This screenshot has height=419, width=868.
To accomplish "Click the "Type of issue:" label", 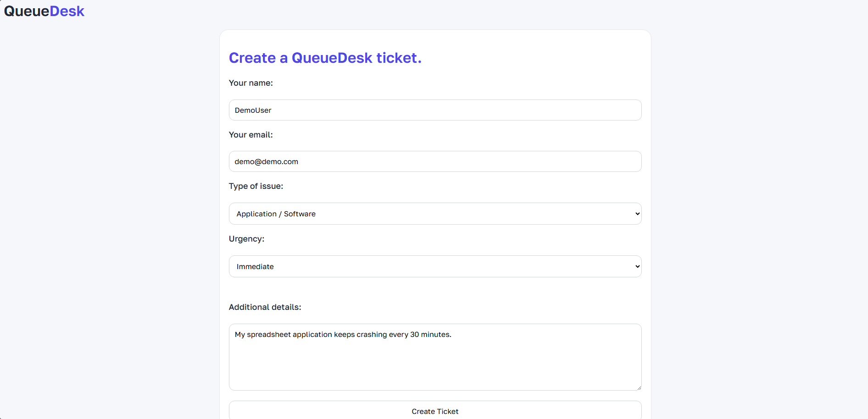I will pos(256,186).
